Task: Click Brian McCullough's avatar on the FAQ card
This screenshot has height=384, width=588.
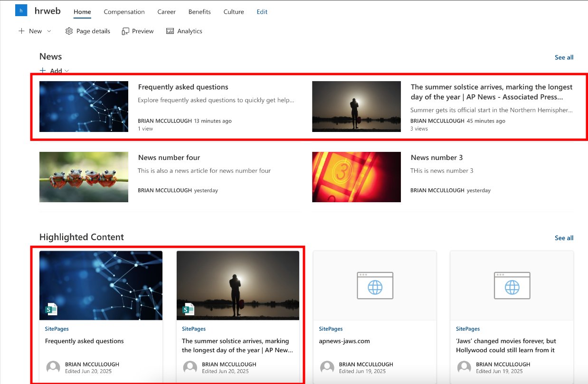Action: [53, 367]
